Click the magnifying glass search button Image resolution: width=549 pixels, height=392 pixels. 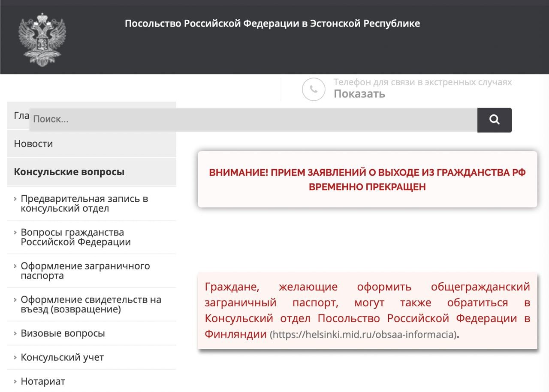494,120
